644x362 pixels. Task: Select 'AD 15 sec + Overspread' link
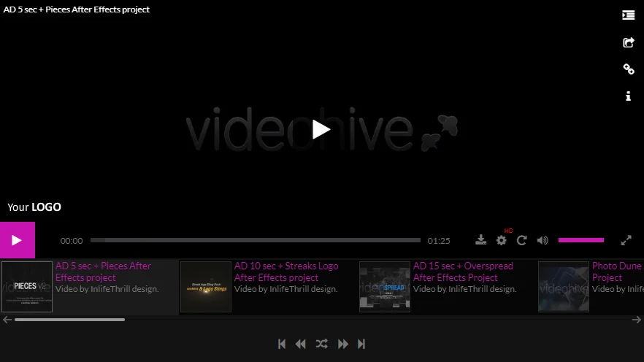(463, 271)
